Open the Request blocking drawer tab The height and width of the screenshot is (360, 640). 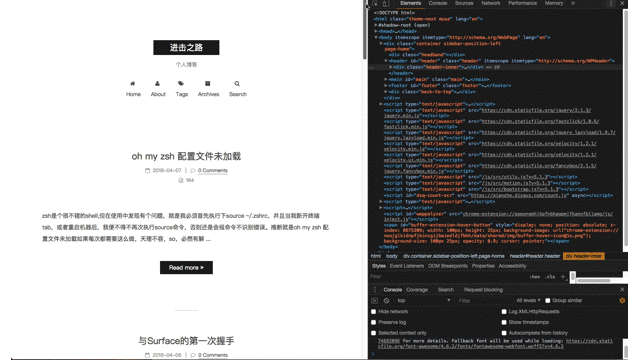coord(483,290)
